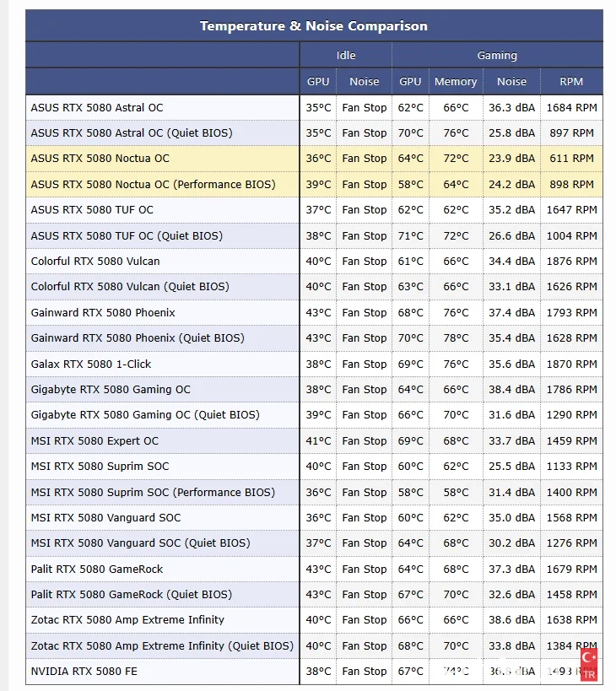Select the ASUS RTX 5080 Astral OC row

coord(97,107)
